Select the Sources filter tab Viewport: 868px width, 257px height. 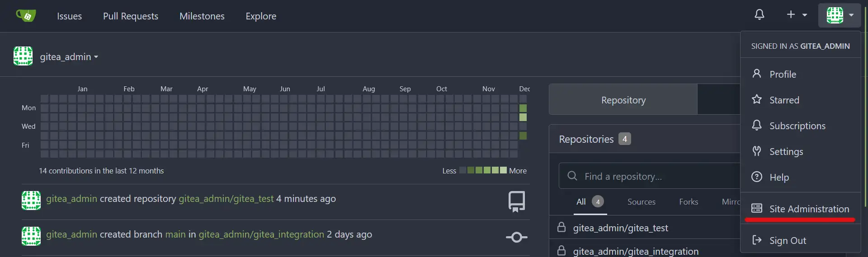coord(642,202)
